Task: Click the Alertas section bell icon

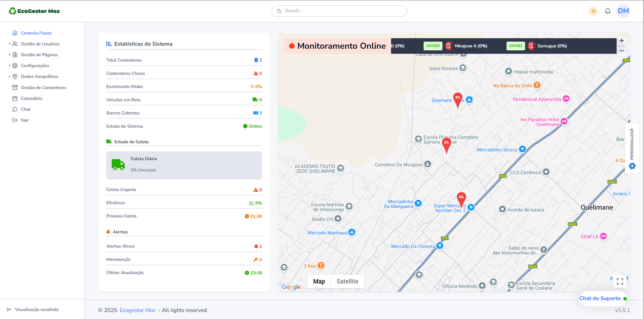Action: [108, 232]
